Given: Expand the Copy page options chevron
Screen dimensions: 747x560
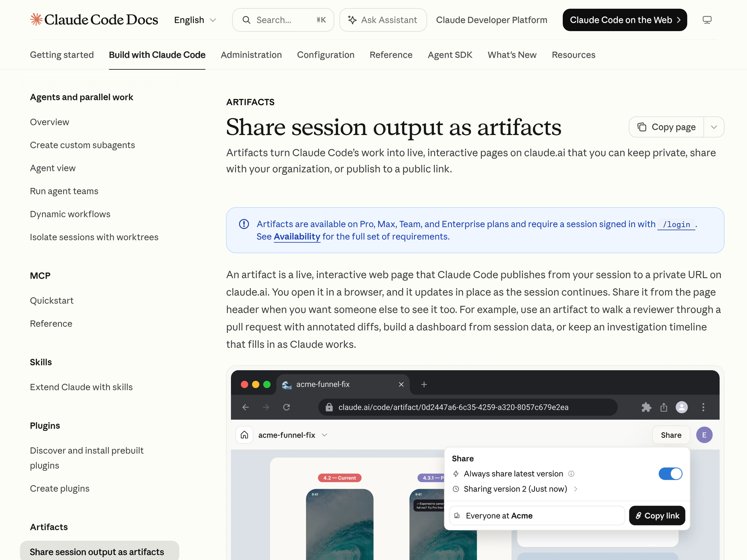Looking at the screenshot, I should pyautogui.click(x=714, y=127).
